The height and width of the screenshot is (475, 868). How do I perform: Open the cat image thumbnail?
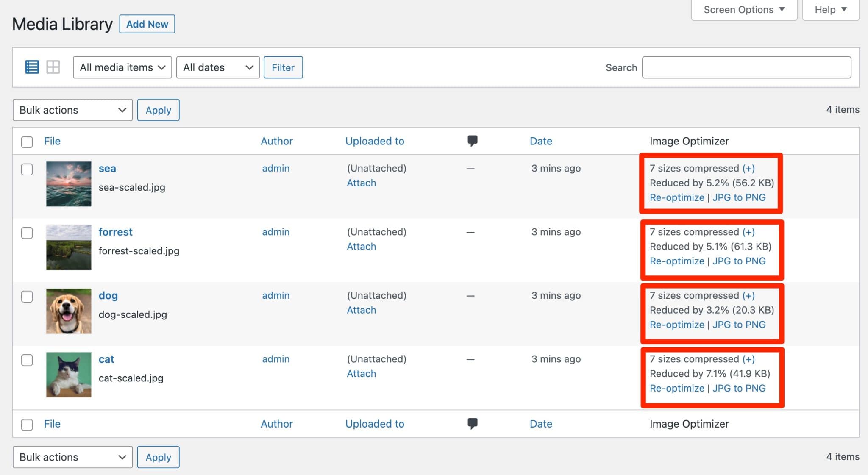[x=69, y=375]
